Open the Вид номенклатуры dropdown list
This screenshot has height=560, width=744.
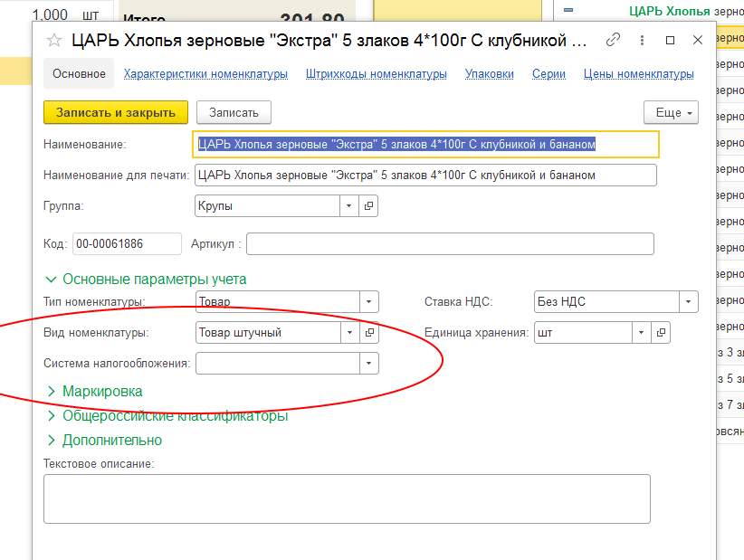pos(349,332)
